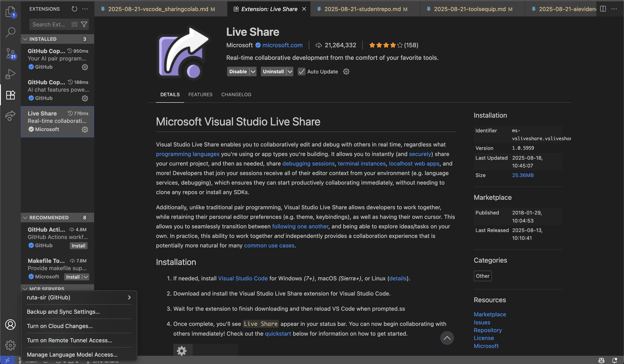
Task: Open the quickstart link
Action: (x=278, y=333)
